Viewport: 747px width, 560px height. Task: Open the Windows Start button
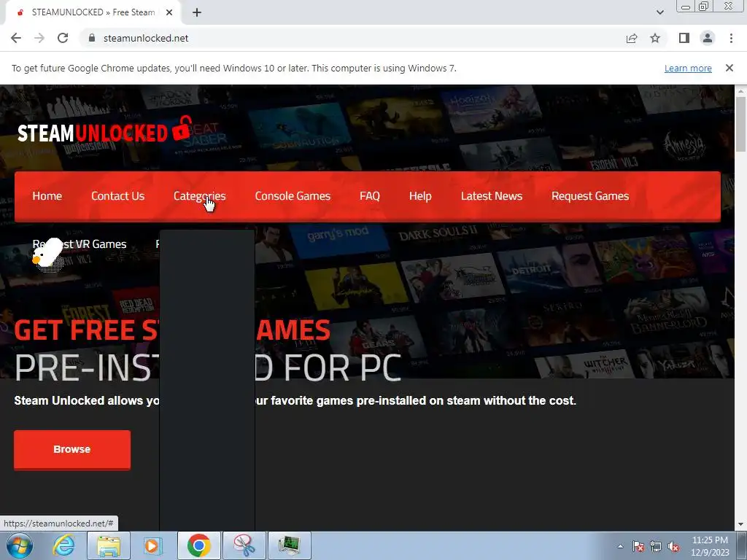point(20,545)
